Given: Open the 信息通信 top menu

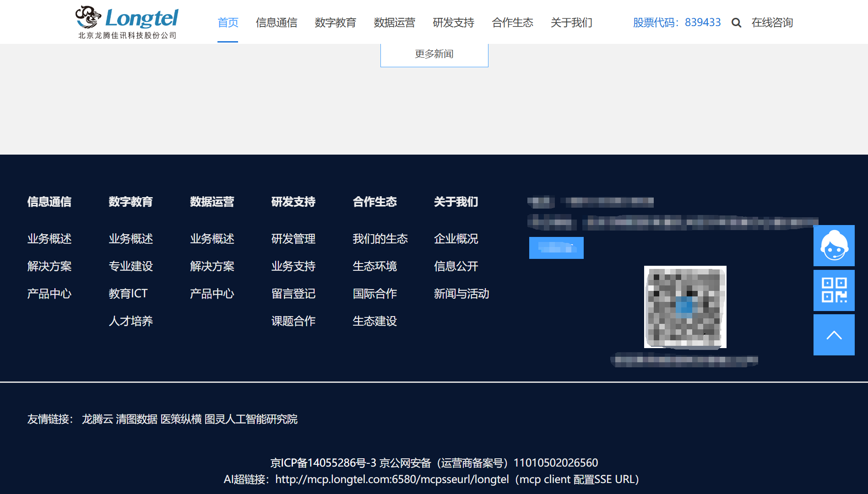Looking at the screenshot, I should (277, 22).
